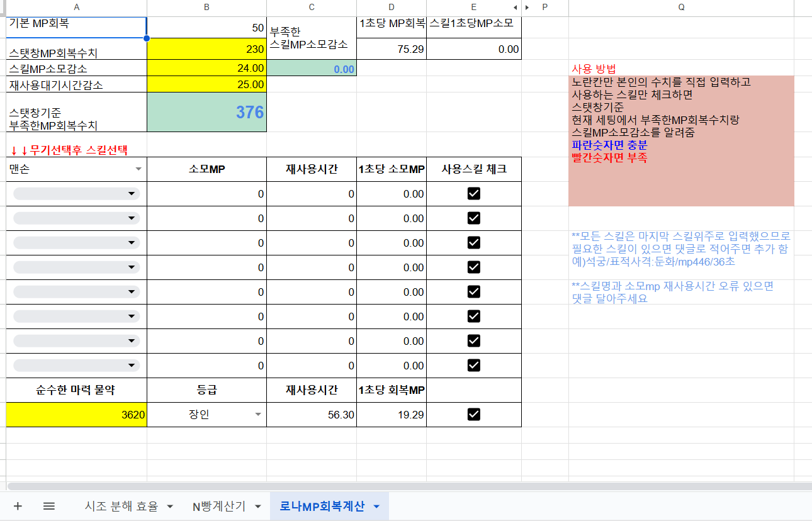Click the pink instructions box in column Q
The width and height of the screenshot is (812, 521).
[682, 141]
